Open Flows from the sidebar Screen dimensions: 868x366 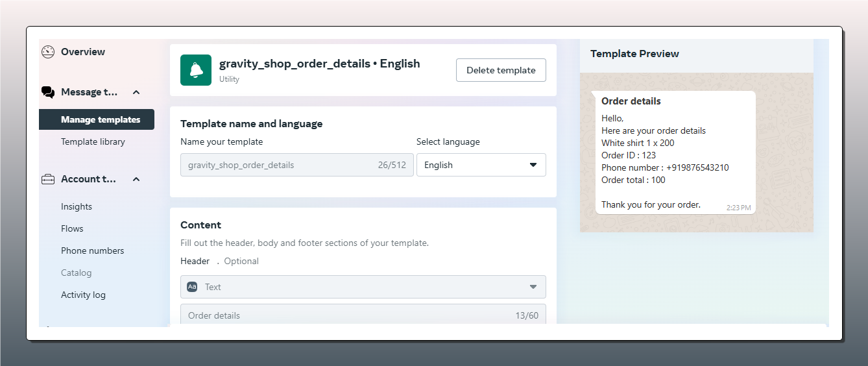click(72, 228)
